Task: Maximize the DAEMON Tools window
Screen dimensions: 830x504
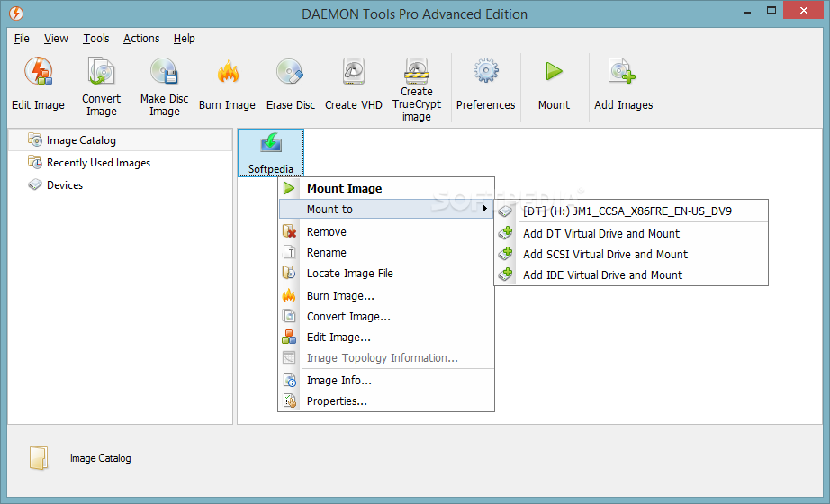Action: [771, 10]
